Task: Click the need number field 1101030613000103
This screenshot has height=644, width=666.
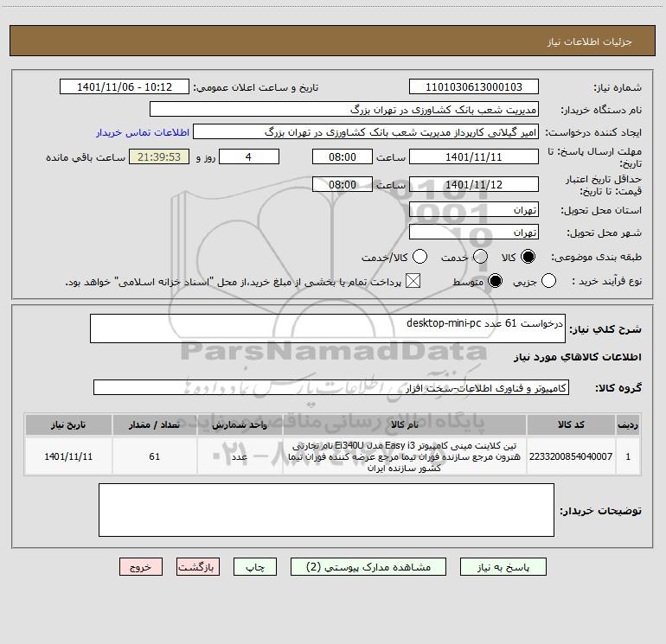Action: [474, 86]
